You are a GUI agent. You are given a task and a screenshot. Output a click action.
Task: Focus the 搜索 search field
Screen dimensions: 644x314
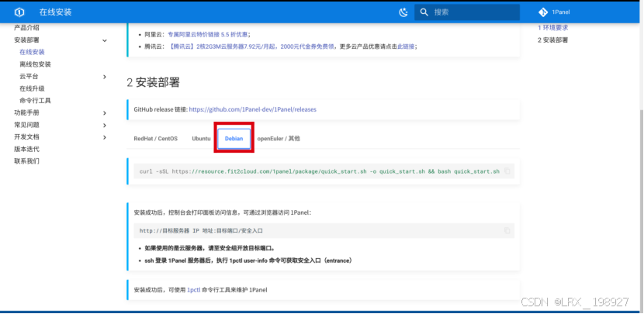click(x=467, y=12)
